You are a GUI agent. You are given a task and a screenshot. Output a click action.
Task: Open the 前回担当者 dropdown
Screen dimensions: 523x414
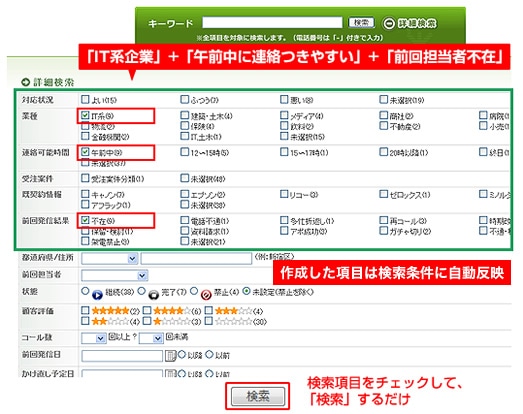coord(114,276)
